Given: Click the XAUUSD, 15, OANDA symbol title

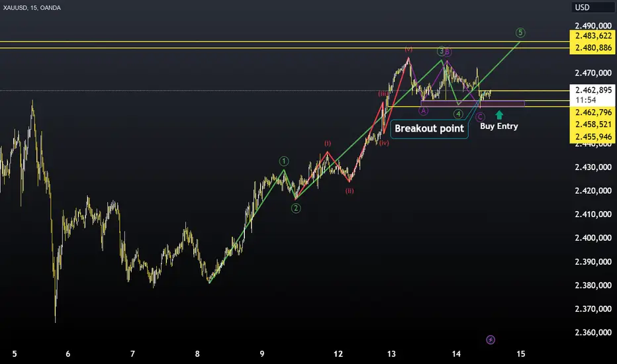Looking at the screenshot, I should pyautogui.click(x=32, y=7).
